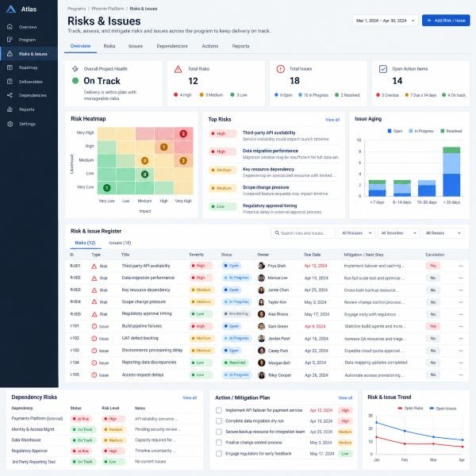
Task: Click the Reports bar-chart sidebar icon
Action: click(10, 109)
